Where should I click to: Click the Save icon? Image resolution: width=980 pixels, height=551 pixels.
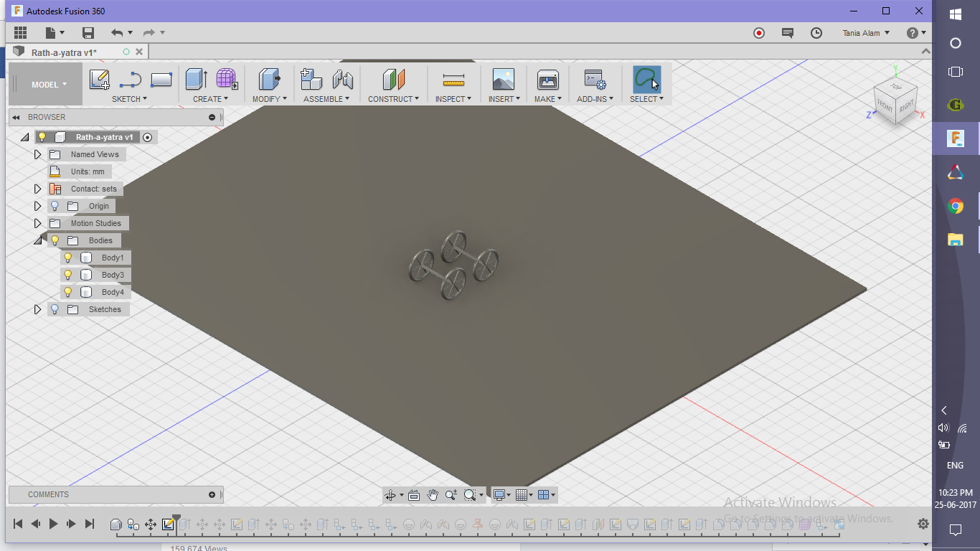88,33
